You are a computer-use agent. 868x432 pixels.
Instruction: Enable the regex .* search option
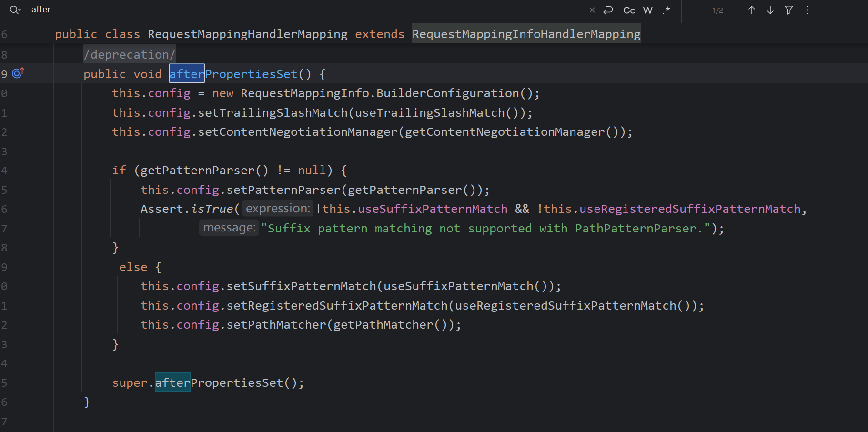tap(666, 10)
